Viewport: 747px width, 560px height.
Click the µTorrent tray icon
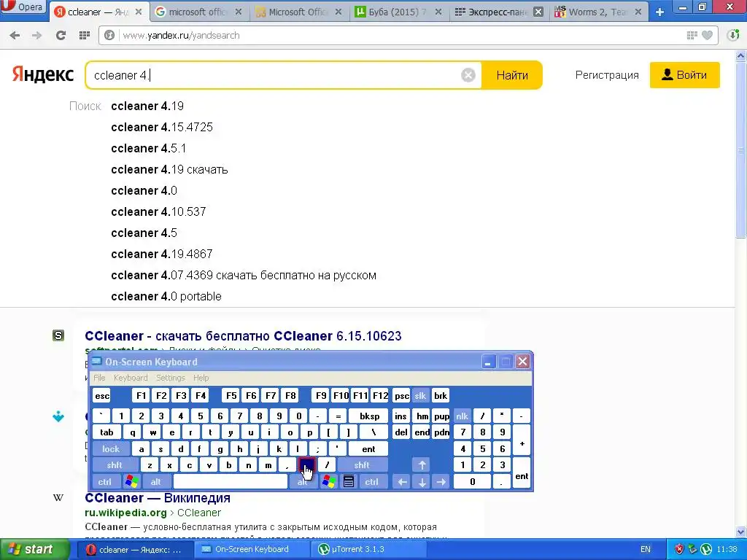(706, 550)
